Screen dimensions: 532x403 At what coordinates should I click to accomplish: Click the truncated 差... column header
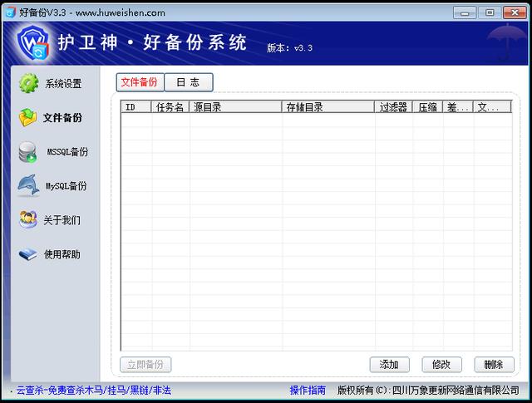click(458, 107)
